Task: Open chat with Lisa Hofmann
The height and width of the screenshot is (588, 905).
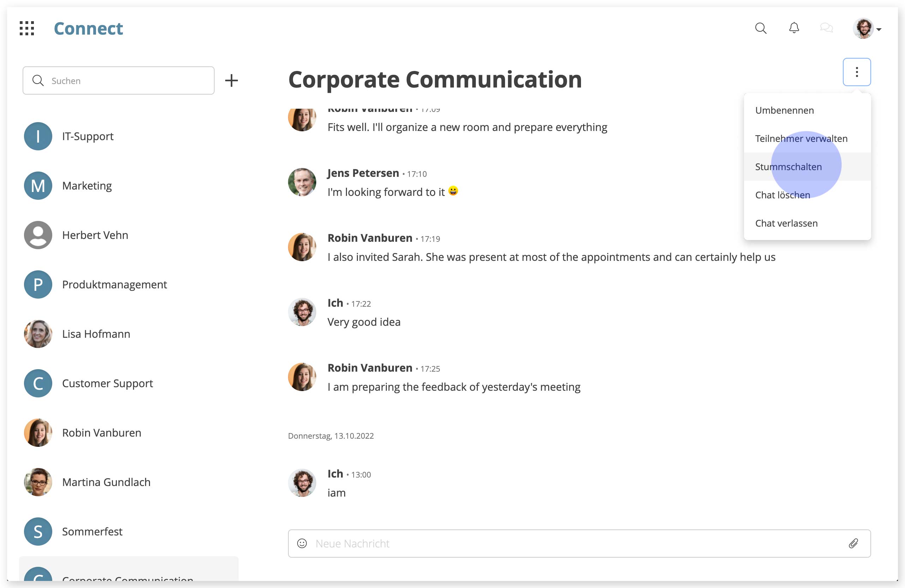Action: click(x=129, y=334)
